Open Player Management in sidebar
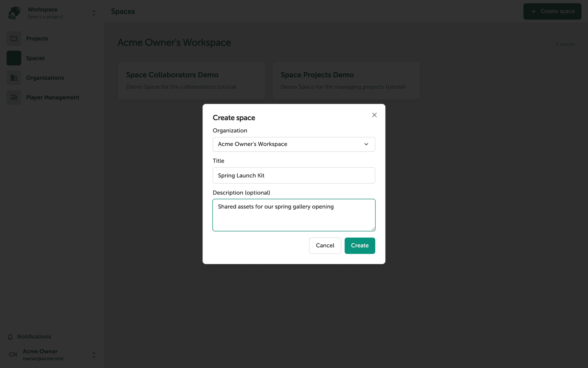The image size is (588, 368). coord(52,97)
